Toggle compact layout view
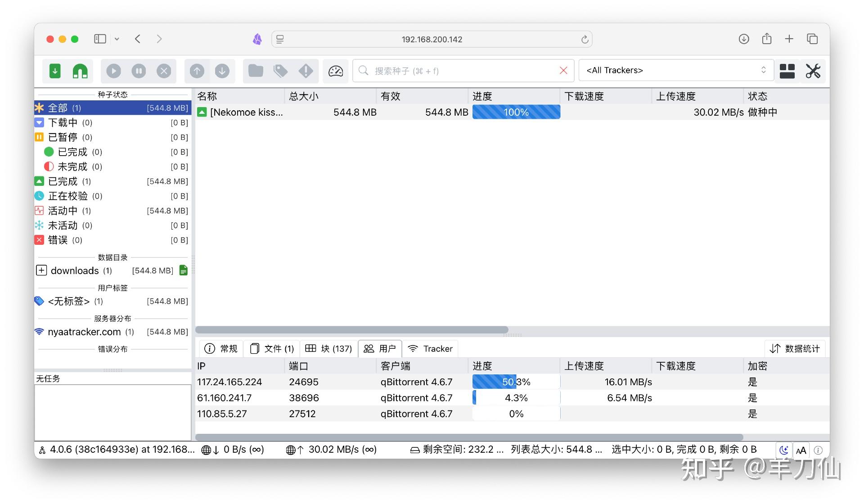 coord(787,71)
